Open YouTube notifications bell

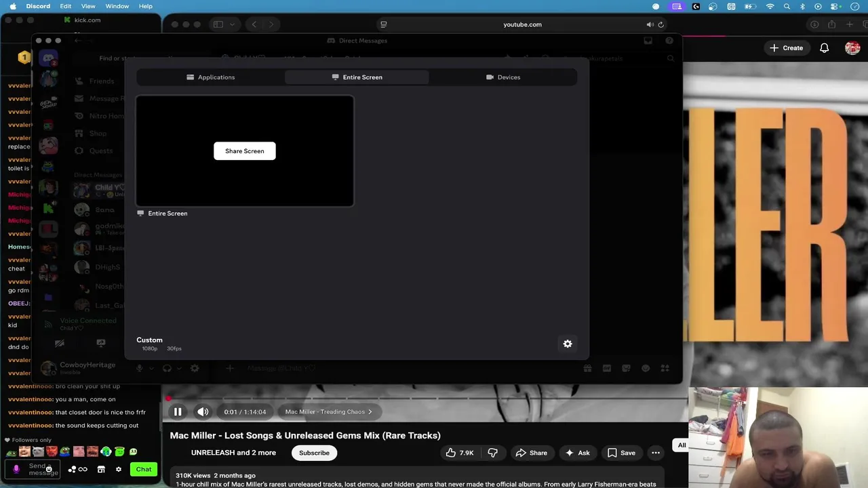[824, 48]
